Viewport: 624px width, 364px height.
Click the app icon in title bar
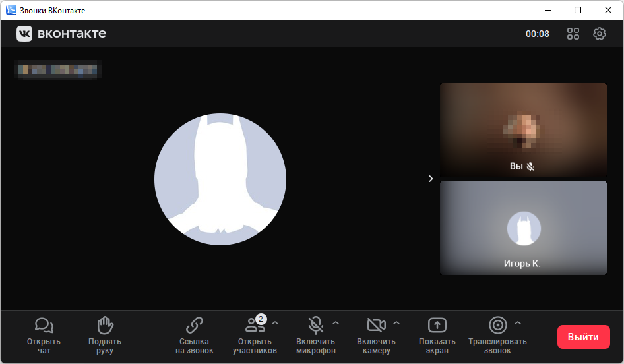click(x=11, y=10)
